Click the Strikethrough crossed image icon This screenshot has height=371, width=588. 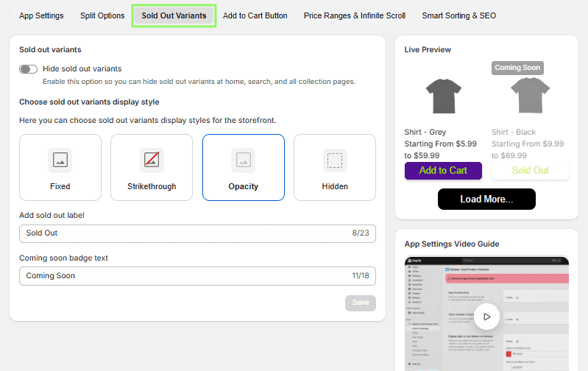[152, 160]
